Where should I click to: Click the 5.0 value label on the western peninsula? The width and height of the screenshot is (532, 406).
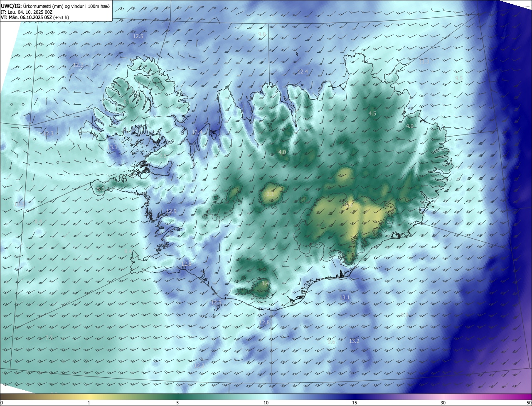pyautogui.click(x=101, y=189)
